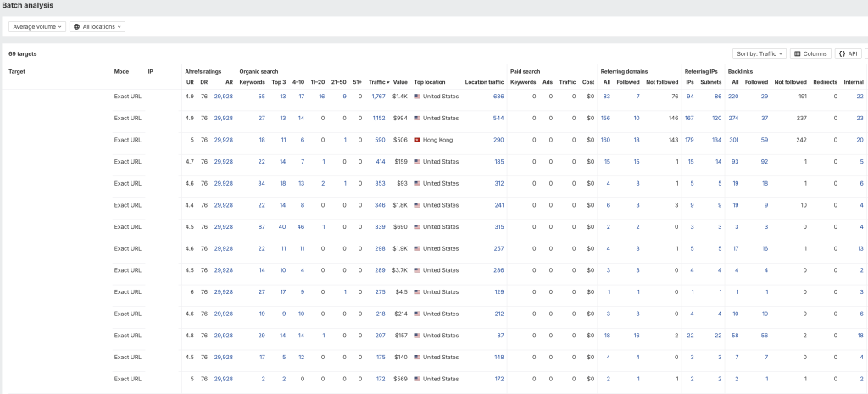Open the All locations dropdown

(x=97, y=26)
